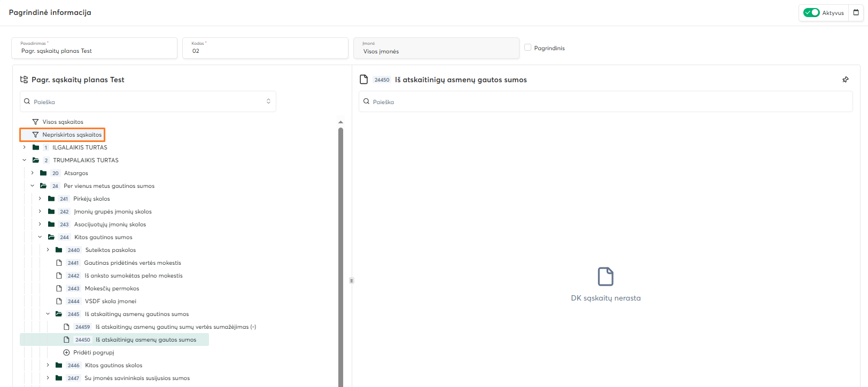Image resolution: width=868 pixels, height=387 pixels.
Task: Collapse the 244 Kitos gautinos sumos node
Action: [40, 237]
